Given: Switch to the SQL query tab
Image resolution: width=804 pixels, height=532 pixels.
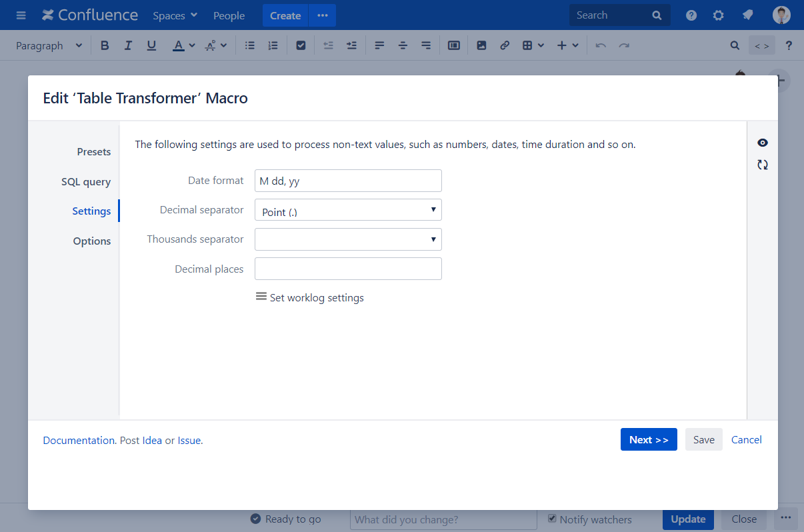Looking at the screenshot, I should coord(86,182).
